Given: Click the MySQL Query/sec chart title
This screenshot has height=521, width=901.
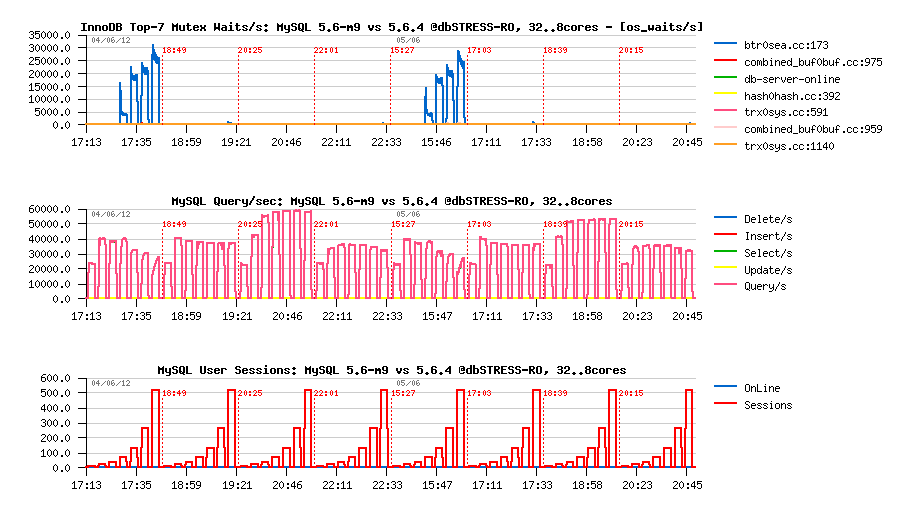Looking at the screenshot, I should tap(391, 201).
